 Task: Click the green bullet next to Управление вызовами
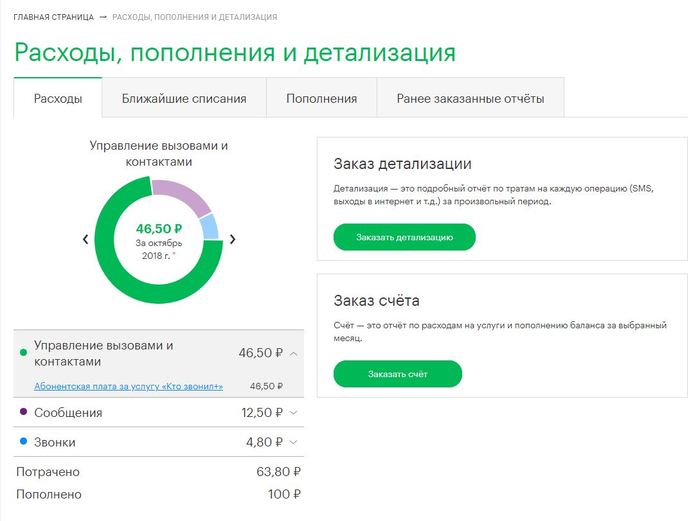[23, 353]
